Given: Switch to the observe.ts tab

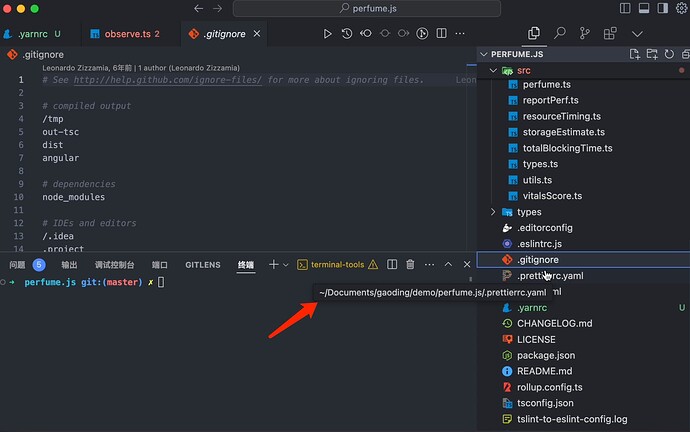Looking at the screenshot, I should (x=131, y=34).
